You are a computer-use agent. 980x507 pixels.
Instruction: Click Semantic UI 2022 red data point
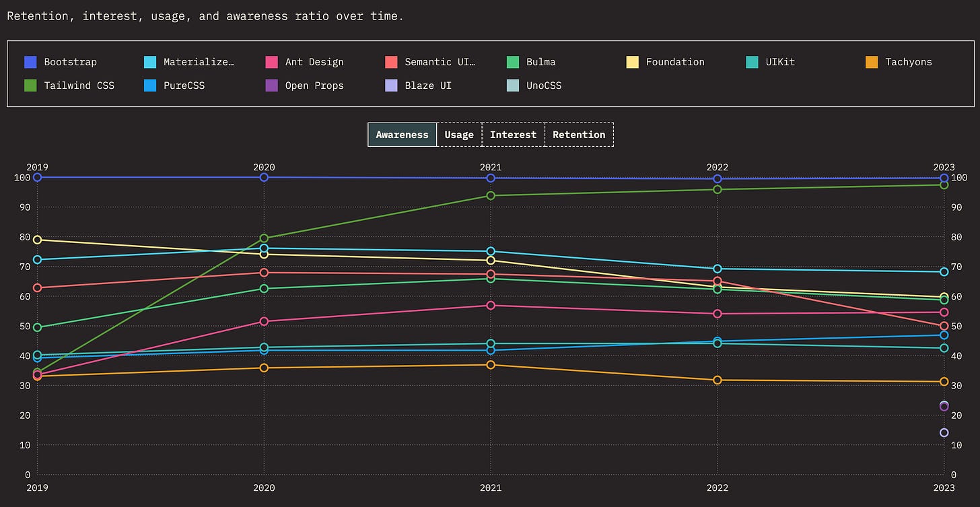coord(717,281)
